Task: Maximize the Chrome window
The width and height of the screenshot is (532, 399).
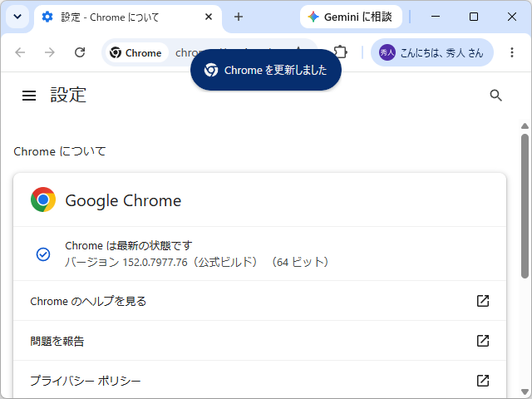Action: tap(474, 17)
